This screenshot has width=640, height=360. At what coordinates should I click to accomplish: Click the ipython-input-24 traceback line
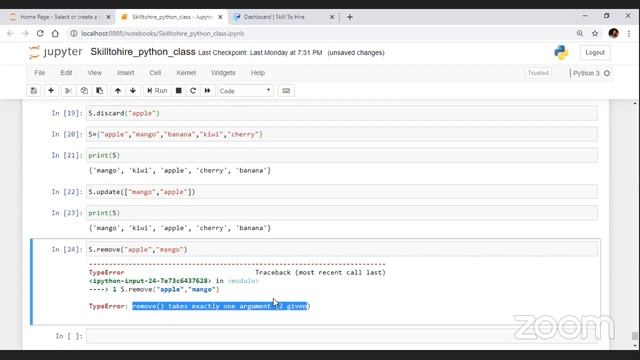pyautogui.click(x=173, y=281)
